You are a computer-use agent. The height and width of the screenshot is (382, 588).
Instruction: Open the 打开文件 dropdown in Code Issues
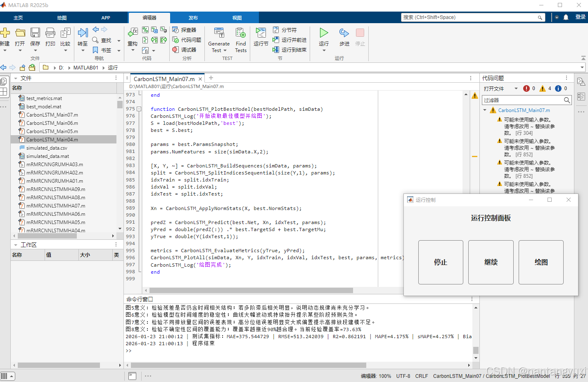pos(501,88)
